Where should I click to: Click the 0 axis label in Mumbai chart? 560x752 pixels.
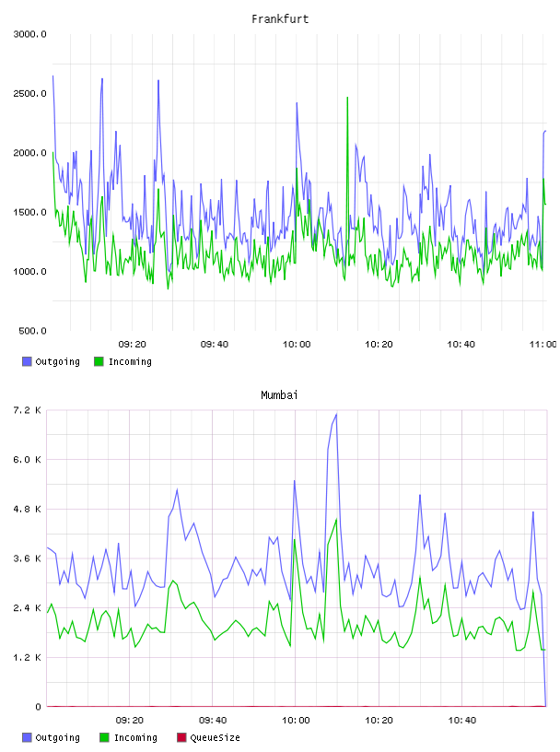(38, 707)
